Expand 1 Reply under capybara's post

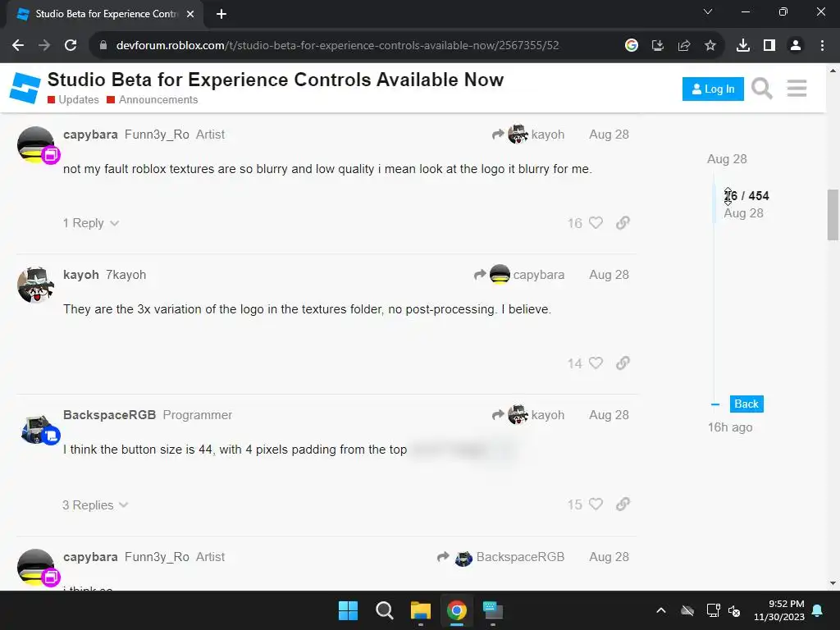90,223
